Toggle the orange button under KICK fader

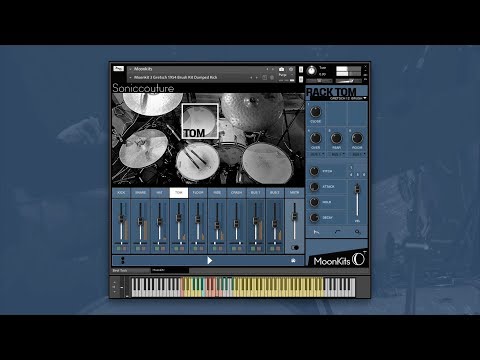(124, 249)
